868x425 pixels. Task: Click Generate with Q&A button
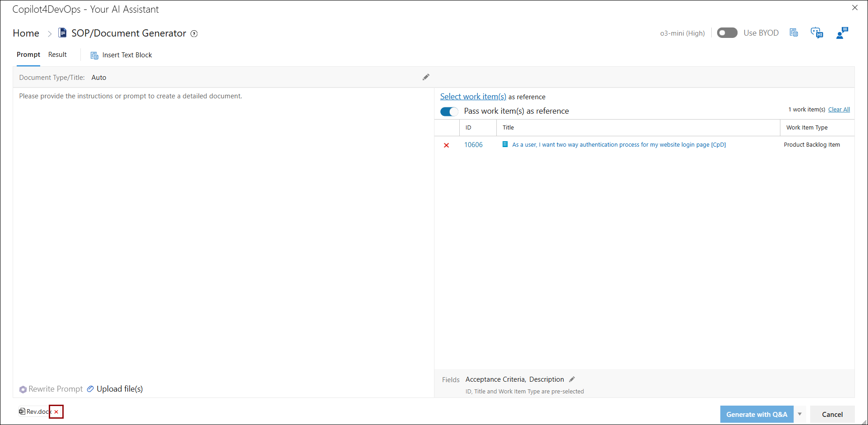click(x=756, y=414)
